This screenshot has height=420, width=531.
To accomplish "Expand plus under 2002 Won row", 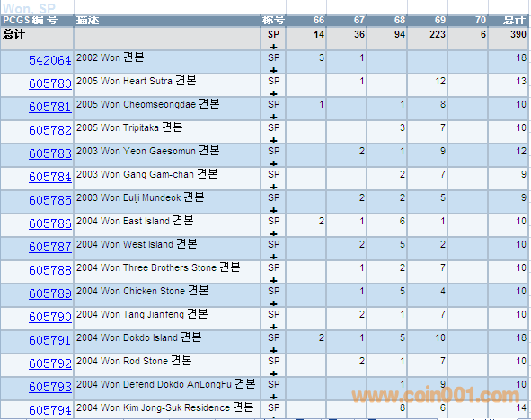I will (274, 70).
